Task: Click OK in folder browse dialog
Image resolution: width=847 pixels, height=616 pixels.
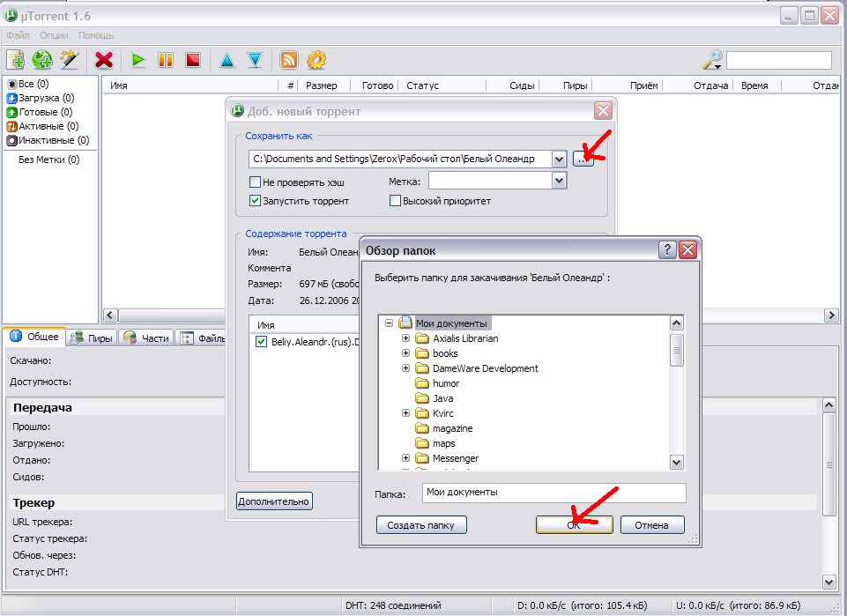Action: (x=574, y=524)
